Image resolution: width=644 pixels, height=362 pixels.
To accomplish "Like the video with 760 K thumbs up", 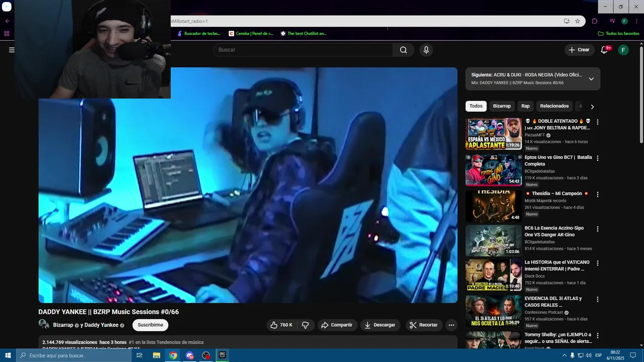I will pyautogui.click(x=281, y=325).
